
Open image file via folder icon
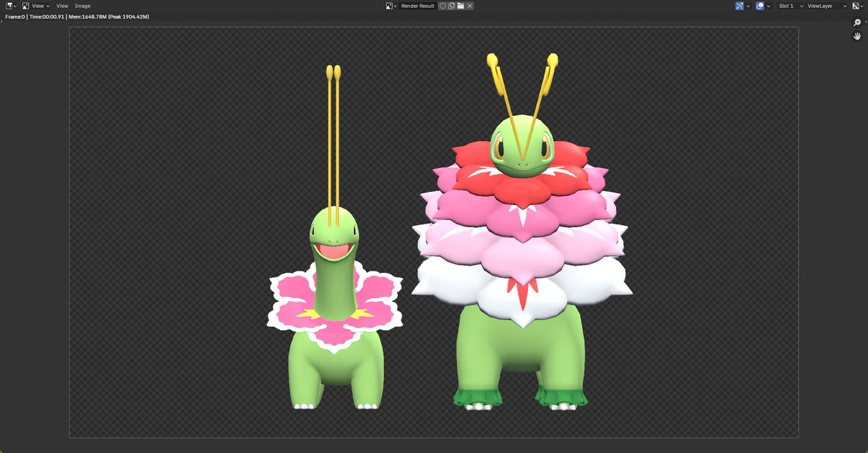[x=461, y=6]
